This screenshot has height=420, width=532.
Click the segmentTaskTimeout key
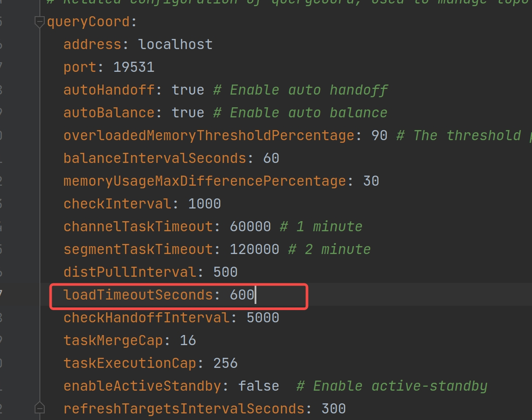coord(138,249)
